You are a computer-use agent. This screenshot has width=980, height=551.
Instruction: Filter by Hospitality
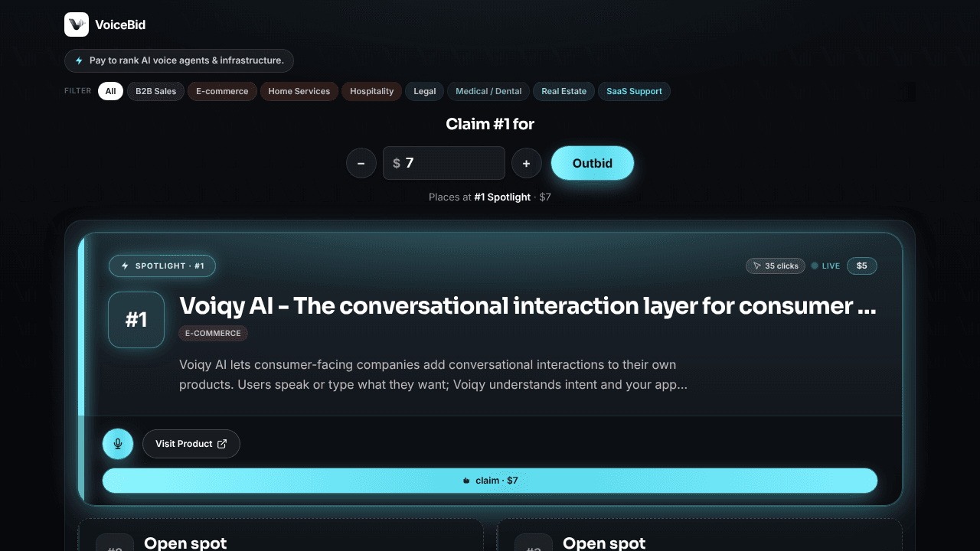(x=372, y=91)
